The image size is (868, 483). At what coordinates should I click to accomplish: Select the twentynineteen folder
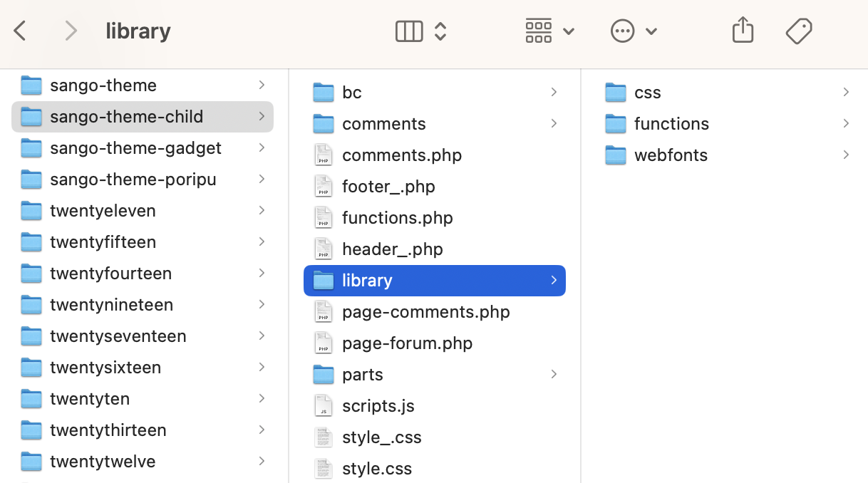pyautogui.click(x=111, y=305)
